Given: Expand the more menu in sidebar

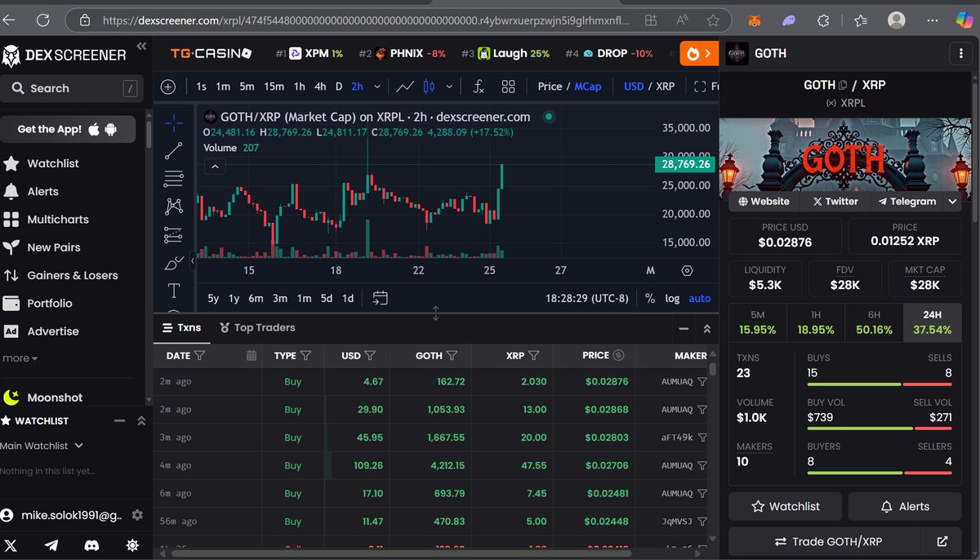Looking at the screenshot, I should click(20, 358).
